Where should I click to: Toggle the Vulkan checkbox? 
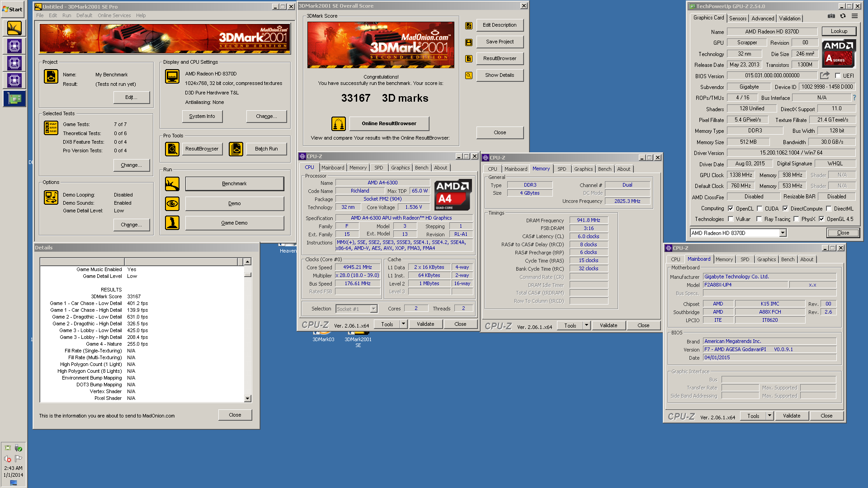tap(731, 219)
